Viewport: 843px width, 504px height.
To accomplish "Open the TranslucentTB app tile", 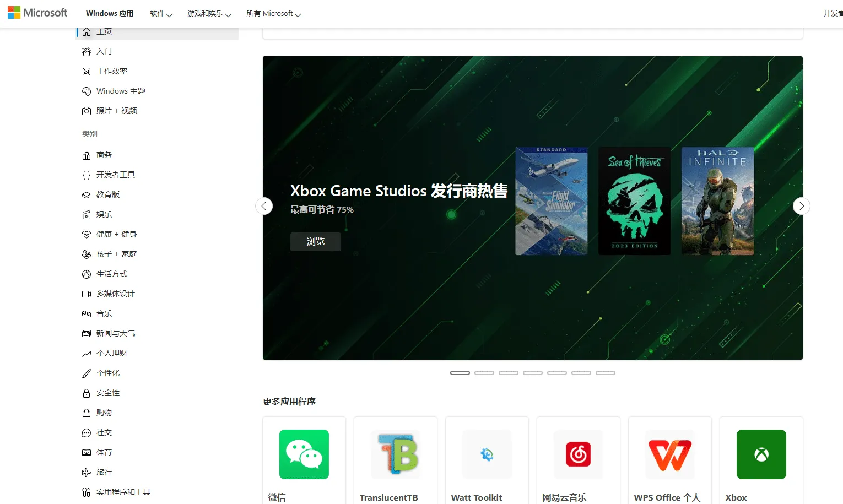I will pyautogui.click(x=396, y=460).
